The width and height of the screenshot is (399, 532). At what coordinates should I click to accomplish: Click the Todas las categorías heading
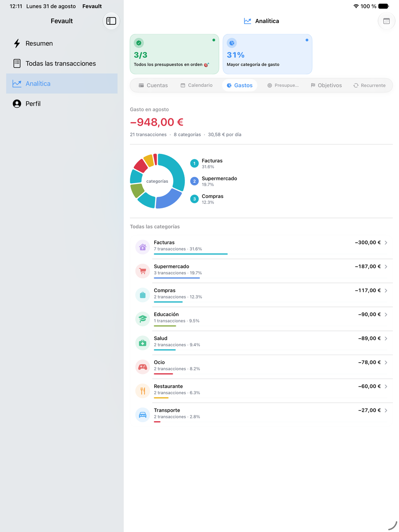coord(155,226)
